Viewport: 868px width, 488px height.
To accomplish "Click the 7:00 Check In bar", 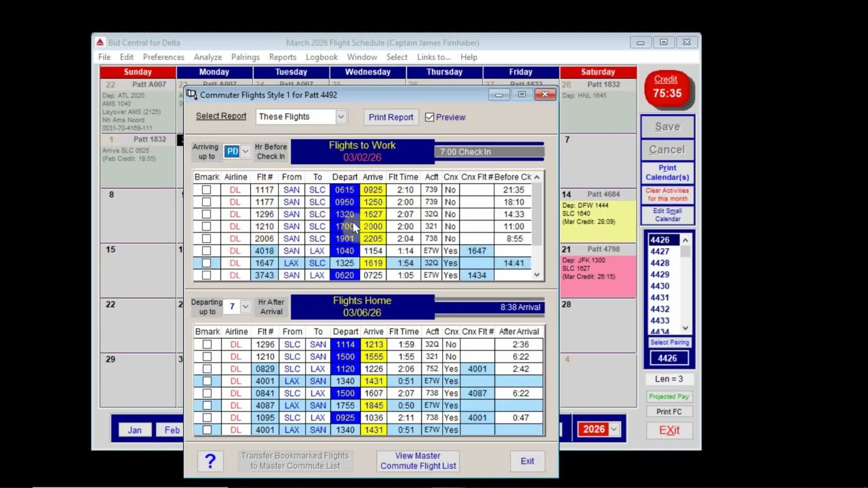I will tap(489, 152).
